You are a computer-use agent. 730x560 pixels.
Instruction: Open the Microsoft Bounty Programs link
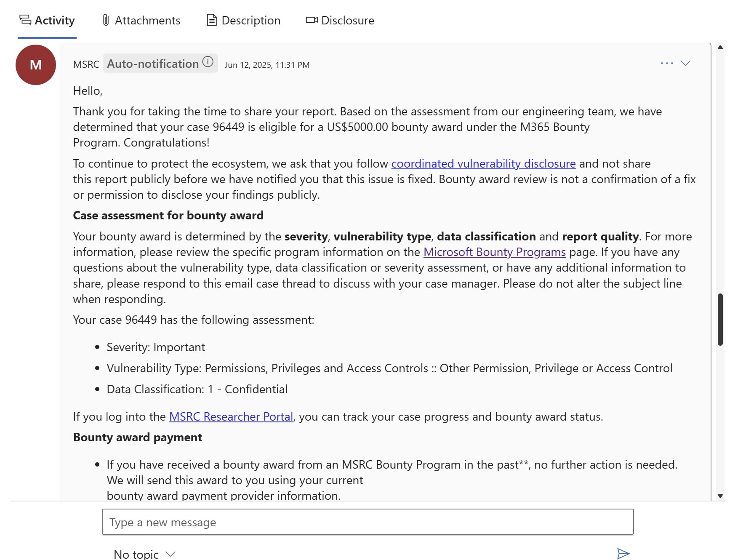(495, 252)
